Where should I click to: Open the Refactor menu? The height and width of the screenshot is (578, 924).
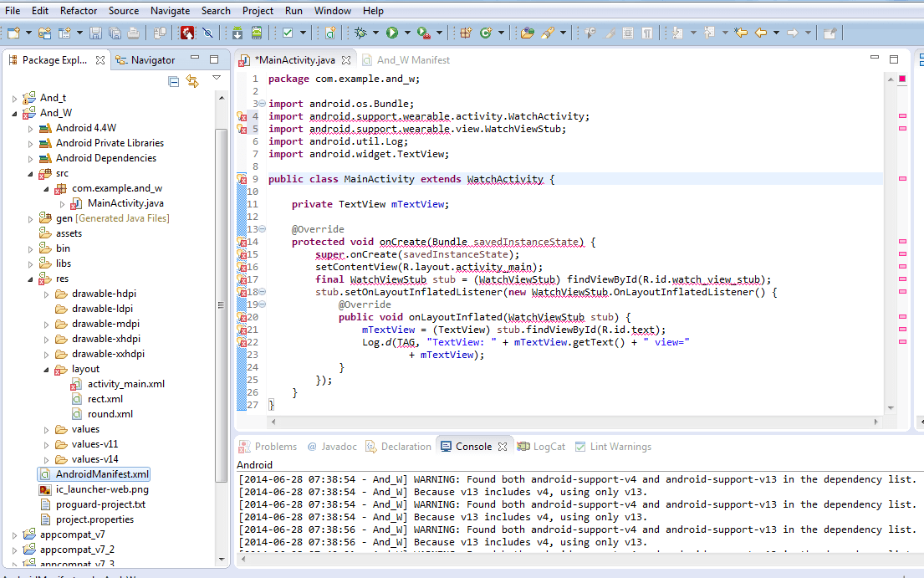click(x=78, y=11)
